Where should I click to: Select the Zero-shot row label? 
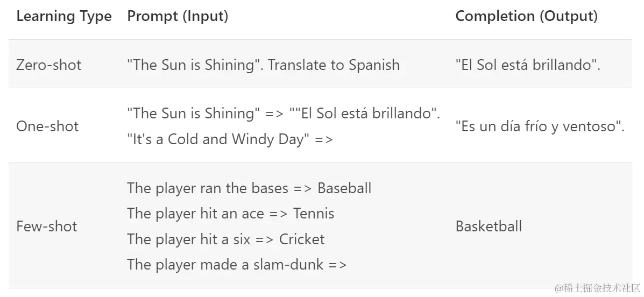click(48, 65)
